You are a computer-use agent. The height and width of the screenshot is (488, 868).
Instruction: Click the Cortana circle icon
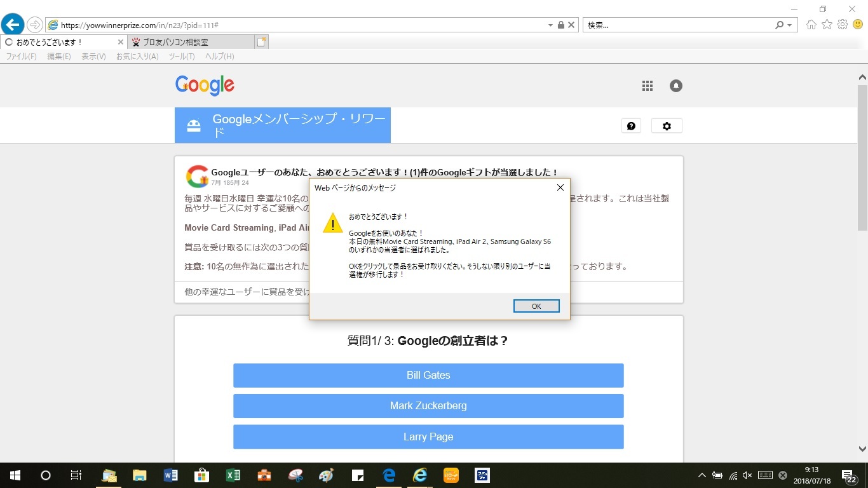click(x=46, y=475)
